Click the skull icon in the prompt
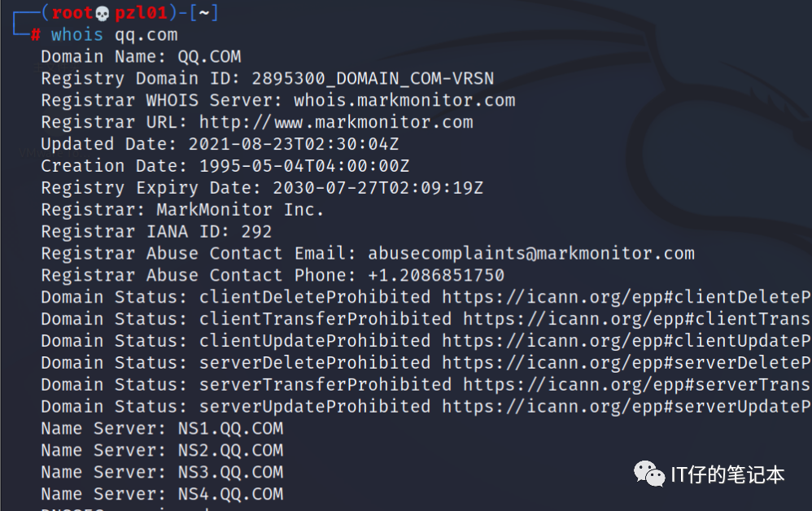 pyautogui.click(x=102, y=14)
